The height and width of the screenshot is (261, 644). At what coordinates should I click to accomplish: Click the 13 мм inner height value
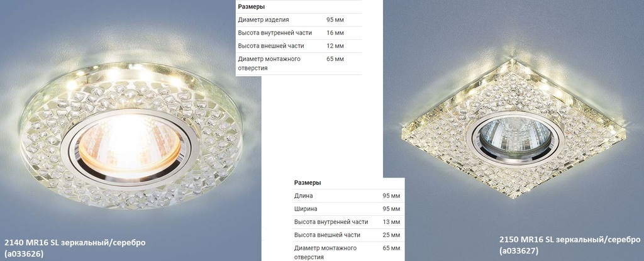(x=391, y=222)
